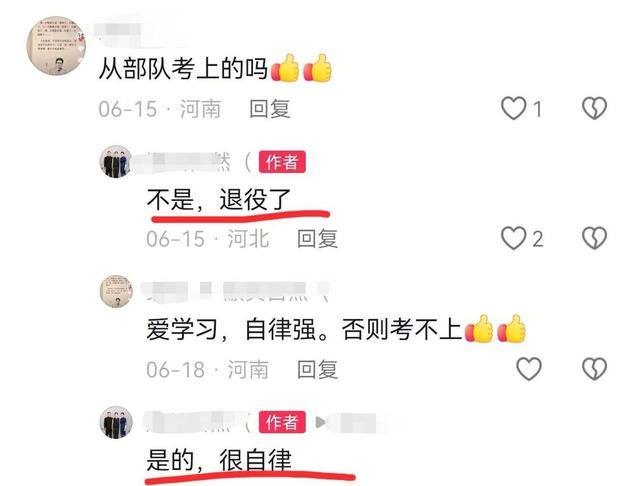640x486 pixels.
Task: Select the reply text 是的，很自律
Action: 219,460
